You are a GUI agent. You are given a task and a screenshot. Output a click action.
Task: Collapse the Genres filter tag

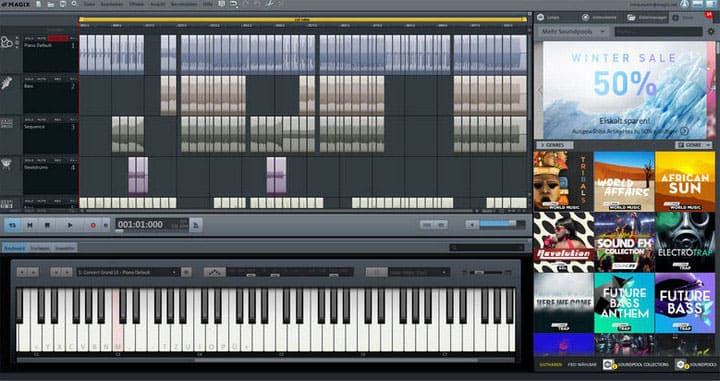(x=554, y=145)
